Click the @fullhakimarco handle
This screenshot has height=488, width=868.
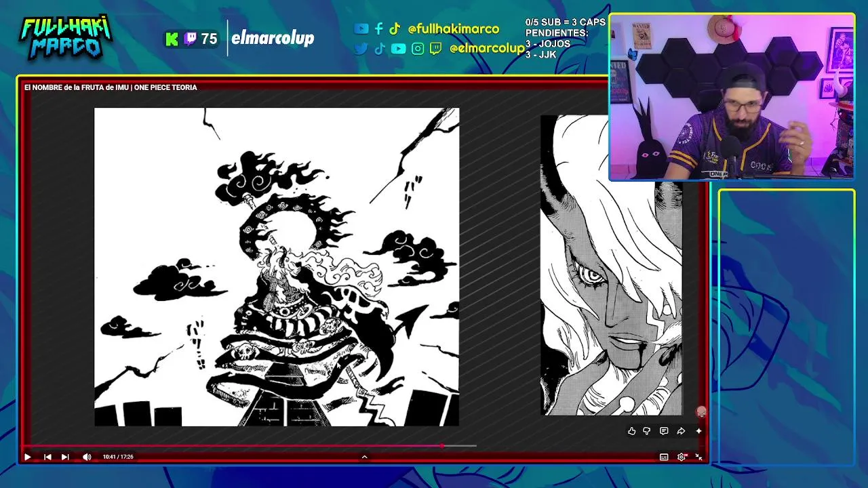[x=454, y=29]
